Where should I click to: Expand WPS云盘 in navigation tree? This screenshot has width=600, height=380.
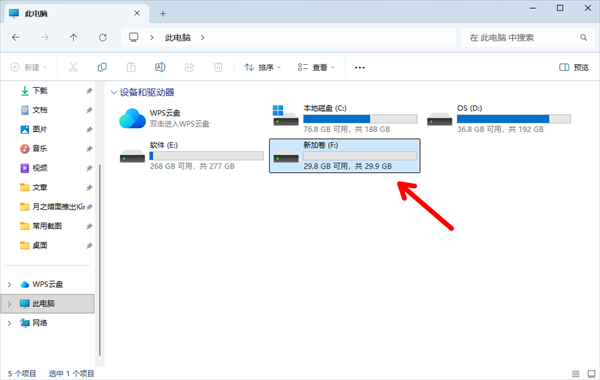point(10,284)
